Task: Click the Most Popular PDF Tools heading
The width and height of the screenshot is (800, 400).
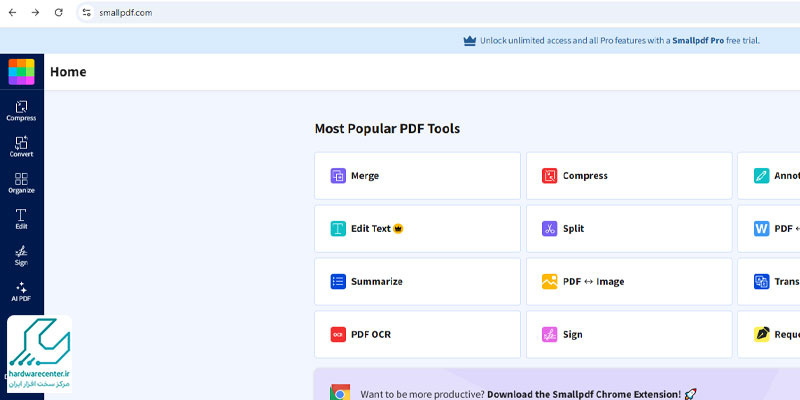Action: (x=387, y=129)
